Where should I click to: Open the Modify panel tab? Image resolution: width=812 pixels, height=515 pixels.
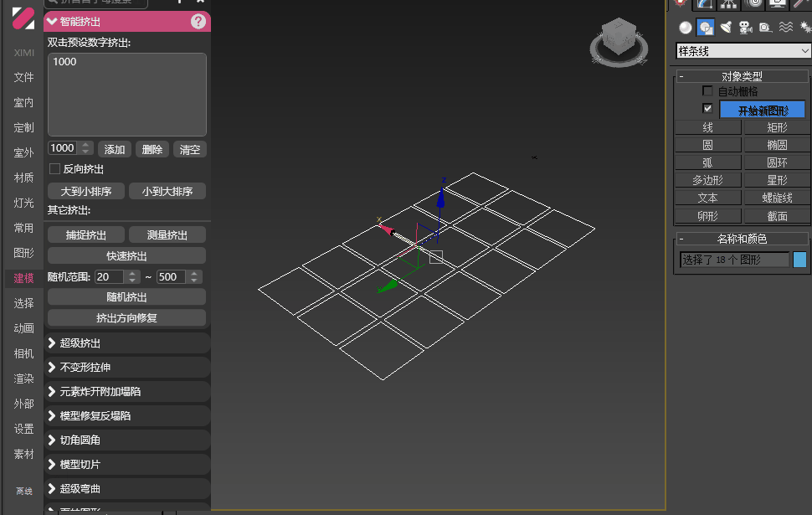tap(704, 3)
